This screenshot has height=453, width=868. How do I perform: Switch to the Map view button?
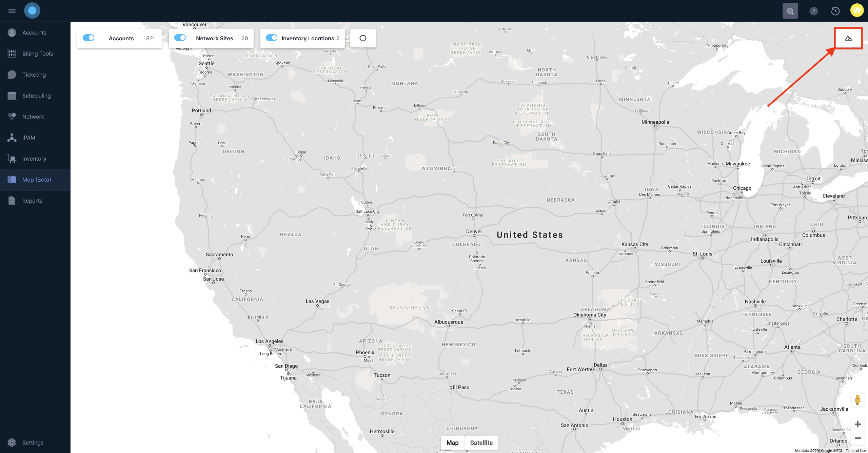click(452, 442)
